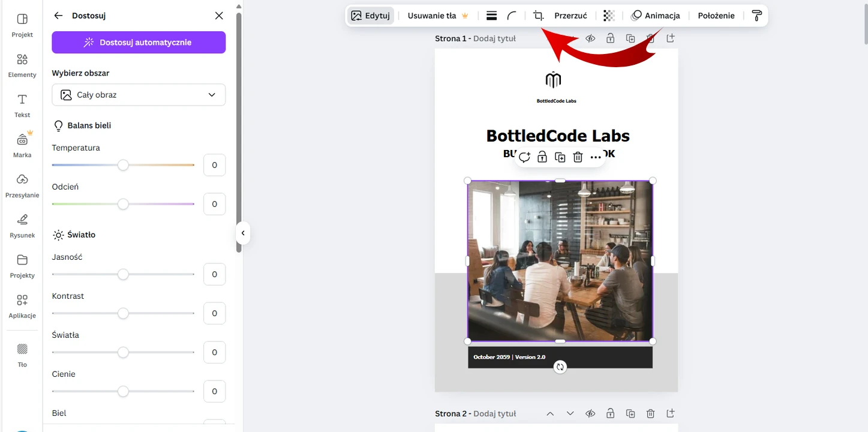Open the Tło background panel
Image resolution: width=868 pixels, height=432 pixels.
point(22,355)
